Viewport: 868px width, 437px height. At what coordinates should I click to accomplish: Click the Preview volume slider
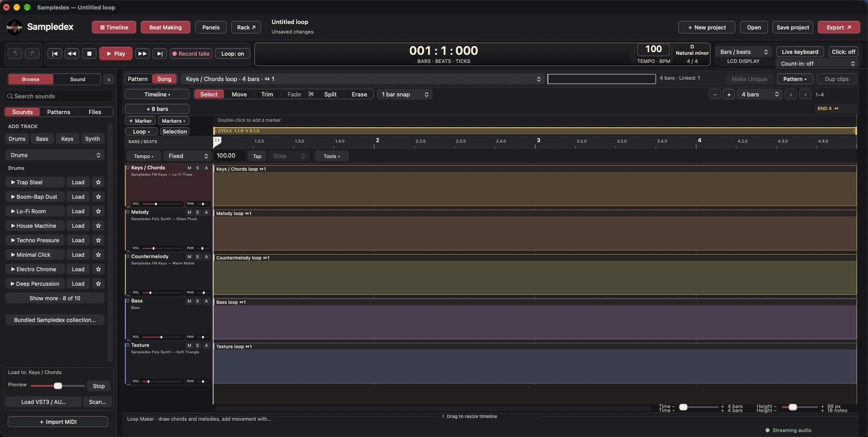57,386
